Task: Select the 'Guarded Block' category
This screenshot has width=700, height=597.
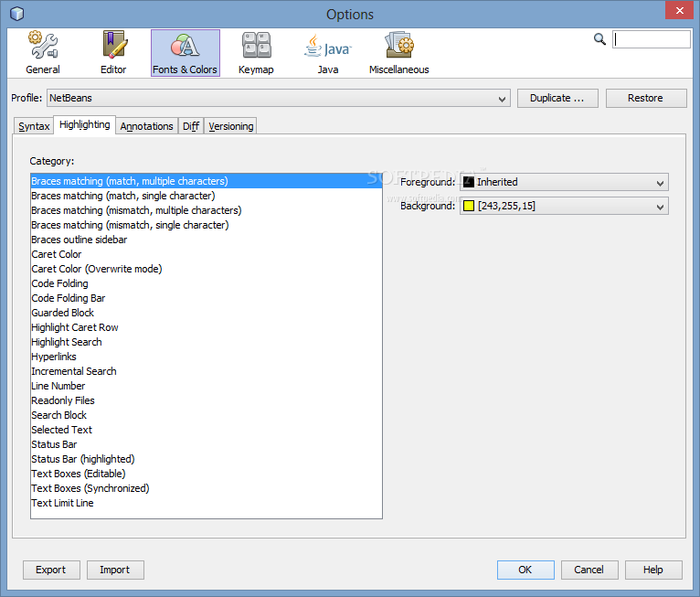Action: point(207,313)
